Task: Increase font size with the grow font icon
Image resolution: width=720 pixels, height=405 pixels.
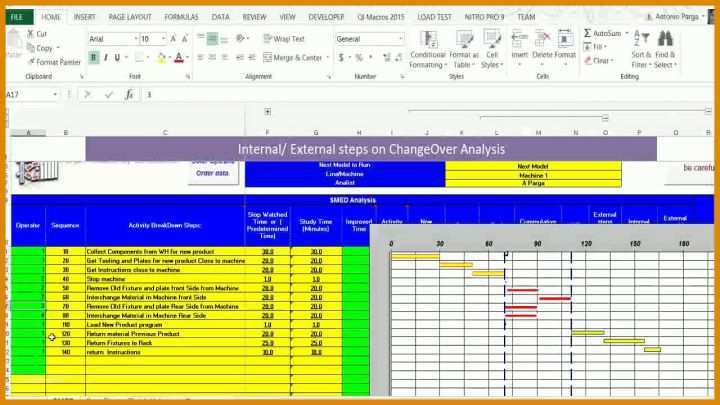Action: (174, 39)
